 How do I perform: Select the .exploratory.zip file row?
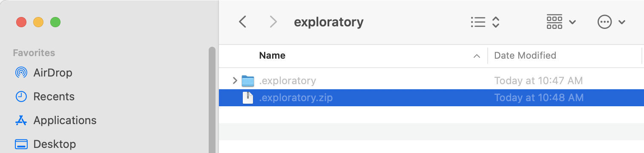pos(431,98)
